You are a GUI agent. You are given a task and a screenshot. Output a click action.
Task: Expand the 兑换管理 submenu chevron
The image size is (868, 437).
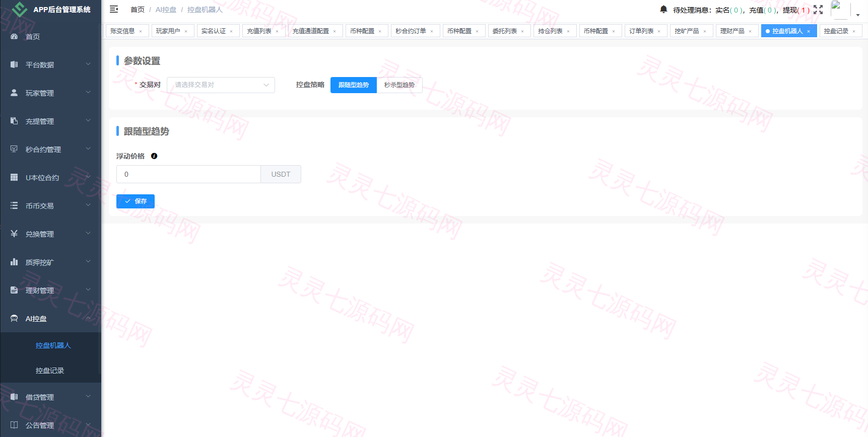88,234
